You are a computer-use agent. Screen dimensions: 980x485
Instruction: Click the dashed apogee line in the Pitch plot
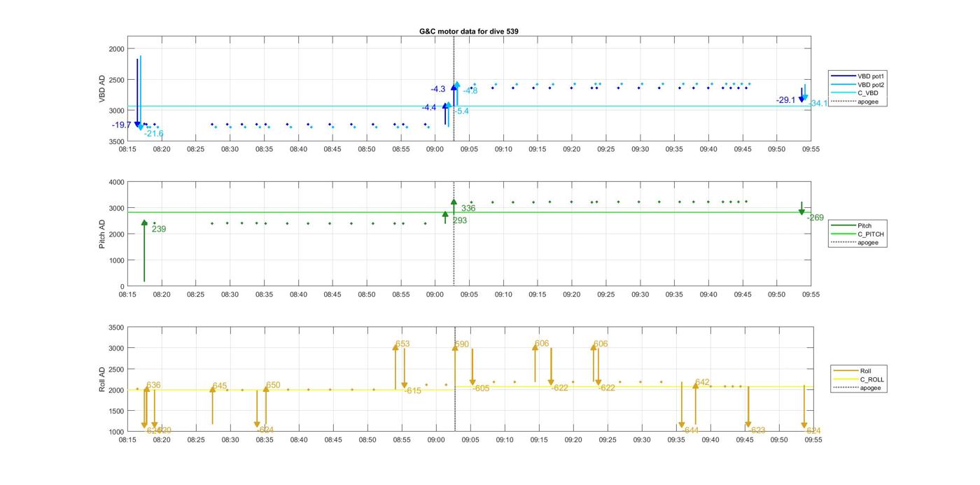(x=454, y=234)
